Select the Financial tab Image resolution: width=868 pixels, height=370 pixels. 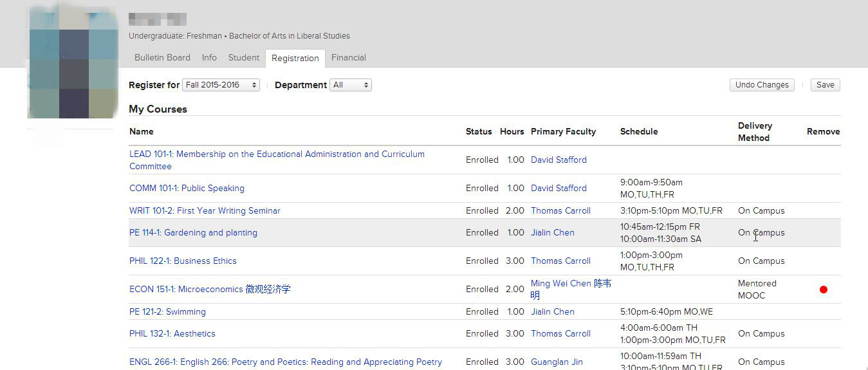tap(348, 57)
